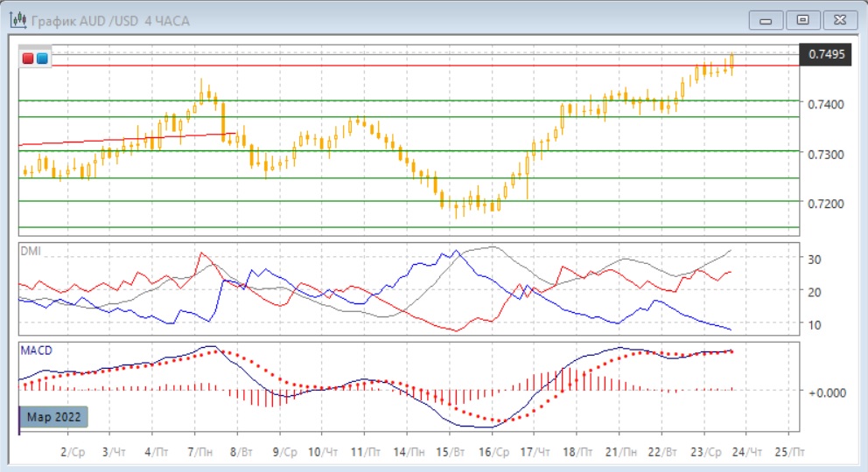The image size is (868, 472).
Task: Click the candlestick chart icon in title bar
Action: pos(17,19)
